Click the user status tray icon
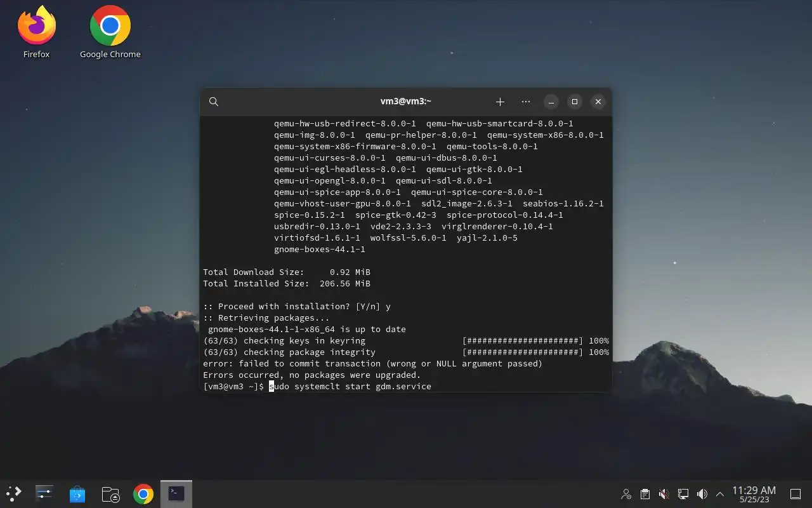 coord(626,494)
